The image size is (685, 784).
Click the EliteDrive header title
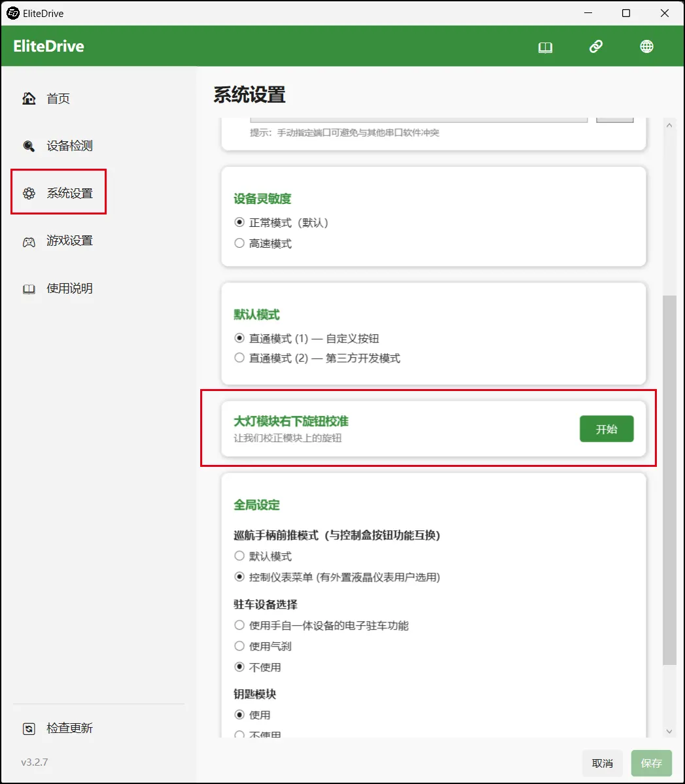click(48, 46)
